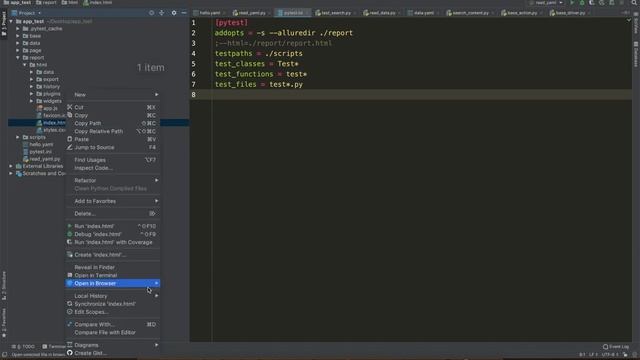Choose Run 'index.html' with Coverage
The height and width of the screenshot is (360, 640).
pyautogui.click(x=113, y=242)
